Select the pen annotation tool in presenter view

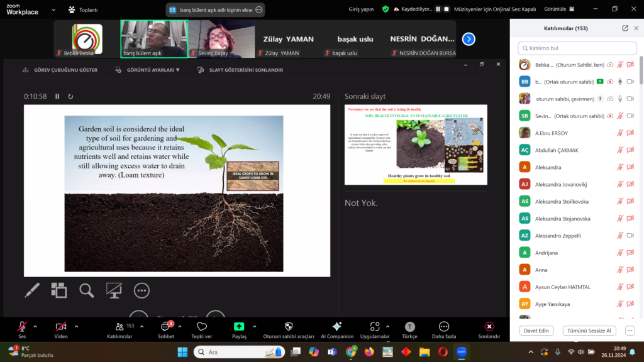coord(32,290)
